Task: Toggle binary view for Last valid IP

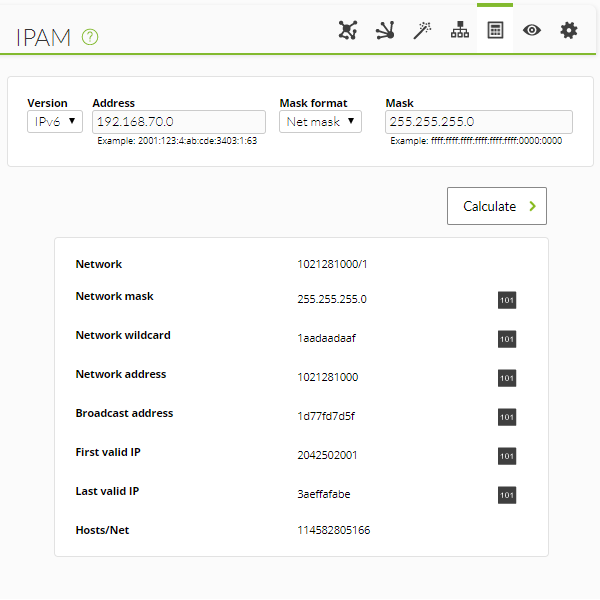Action: point(507,495)
